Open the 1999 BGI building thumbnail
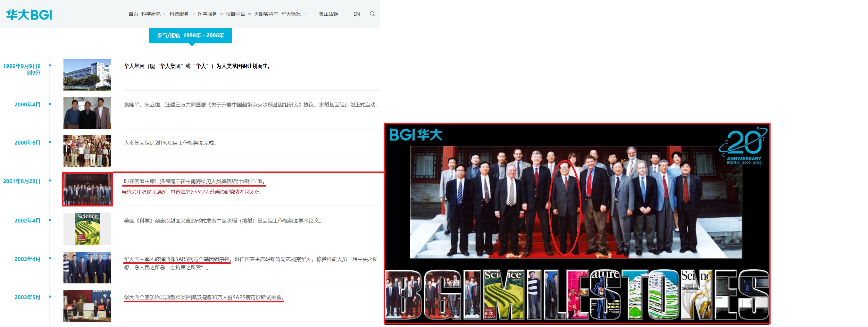This screenshot has width=868, height=327. point(87,74)
